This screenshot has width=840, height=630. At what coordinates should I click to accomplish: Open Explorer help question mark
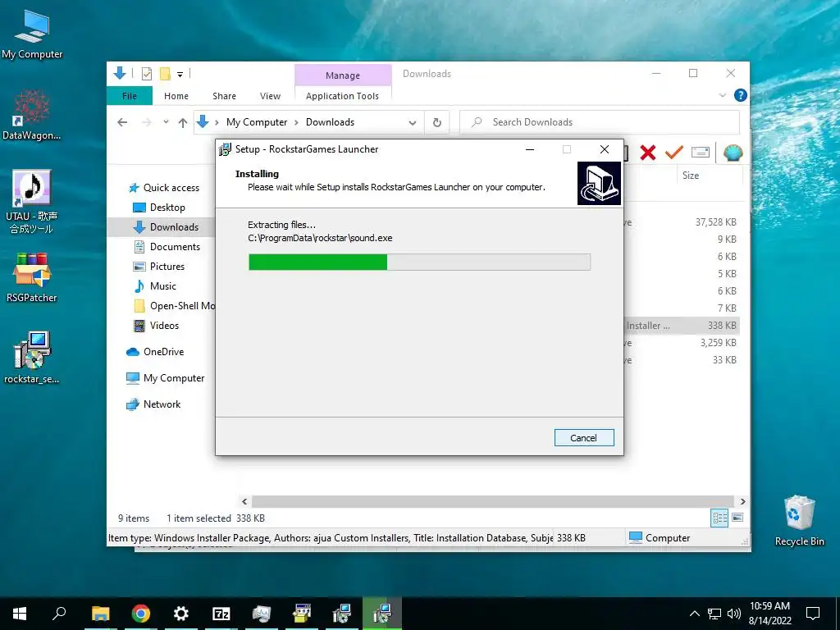click(x=741, y=95)
